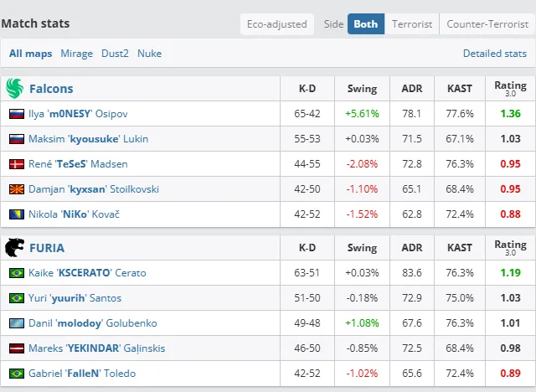Screen dimensions: 536x392
Task: Select the Both side filter
Action: (x=366, y=24)
